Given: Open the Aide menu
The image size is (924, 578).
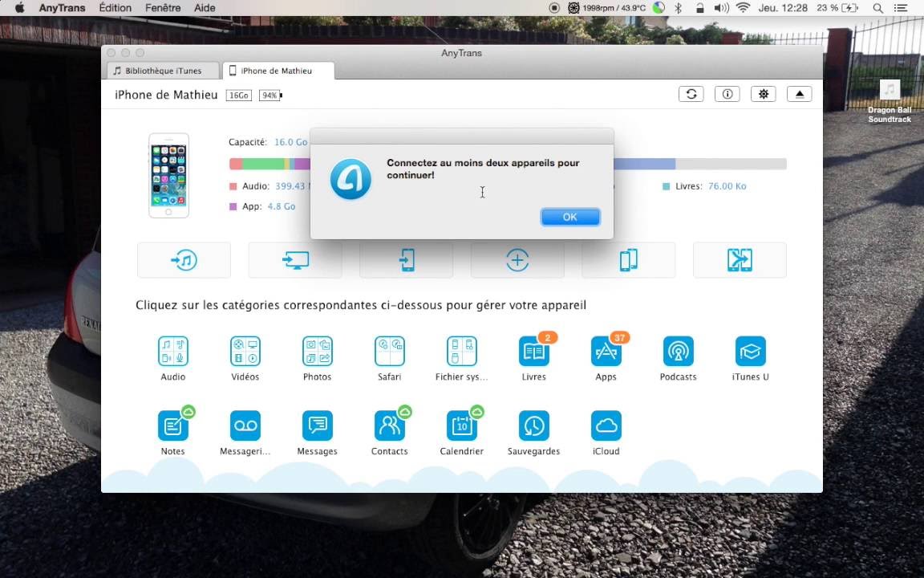Looking at the screenshot, I should (x=205, y=8).
